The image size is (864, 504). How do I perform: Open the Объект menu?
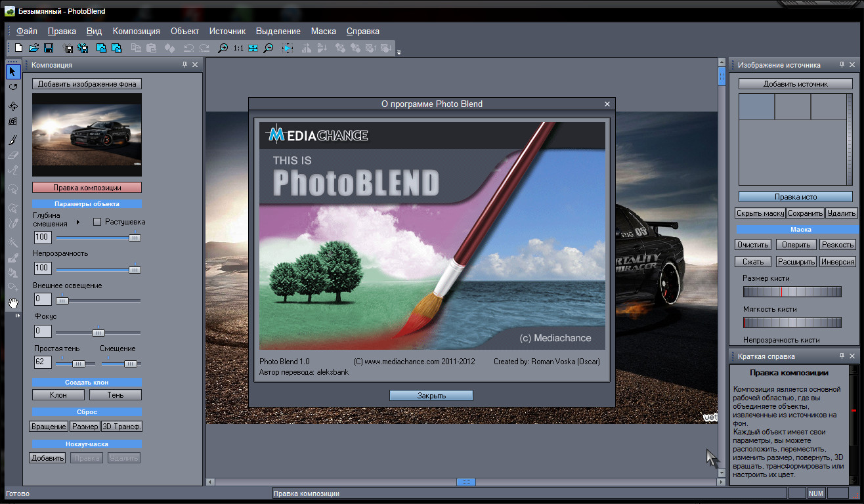click(184, 31)
